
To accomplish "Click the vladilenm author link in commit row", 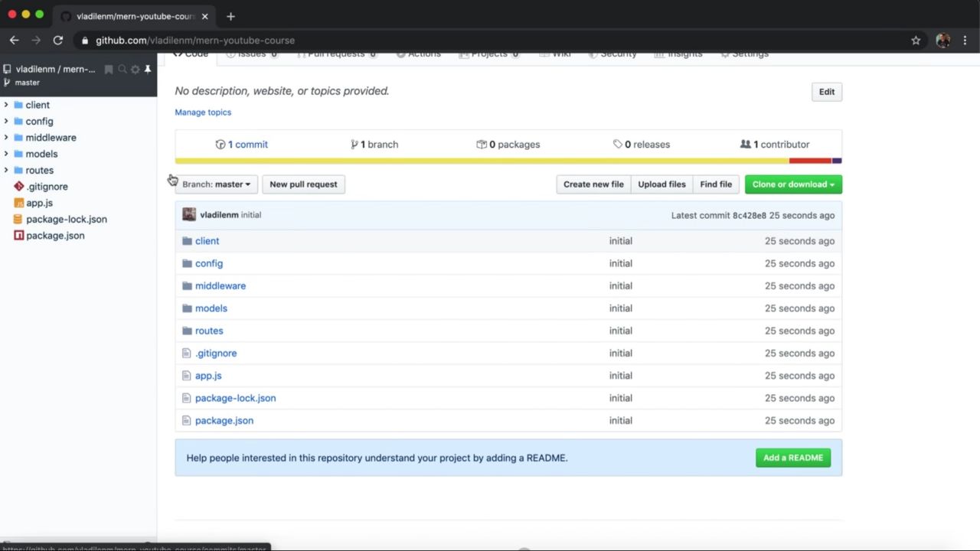I will click(219, 215).
